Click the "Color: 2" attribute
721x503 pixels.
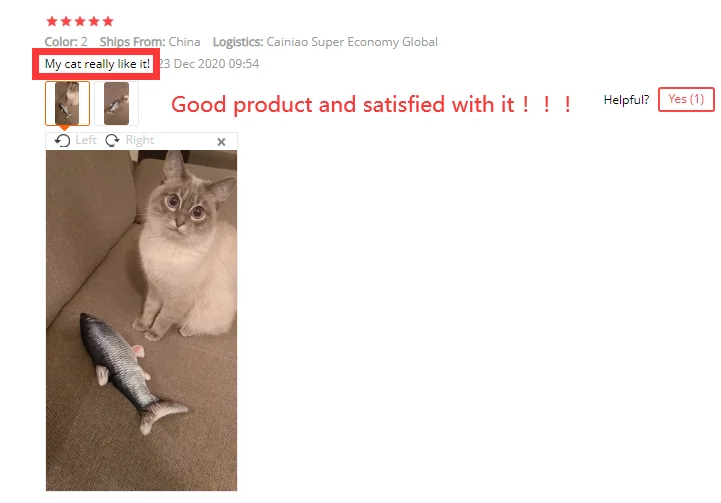tap(66, 42)
